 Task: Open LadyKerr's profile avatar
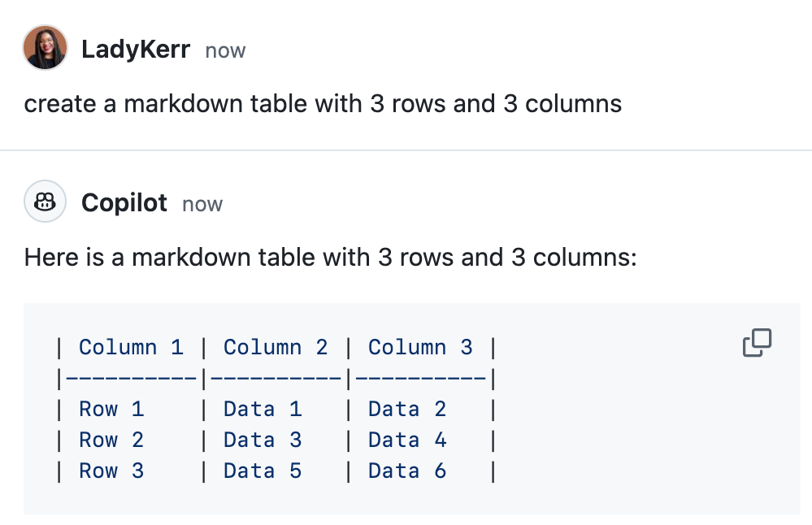[x=45, y=47]
